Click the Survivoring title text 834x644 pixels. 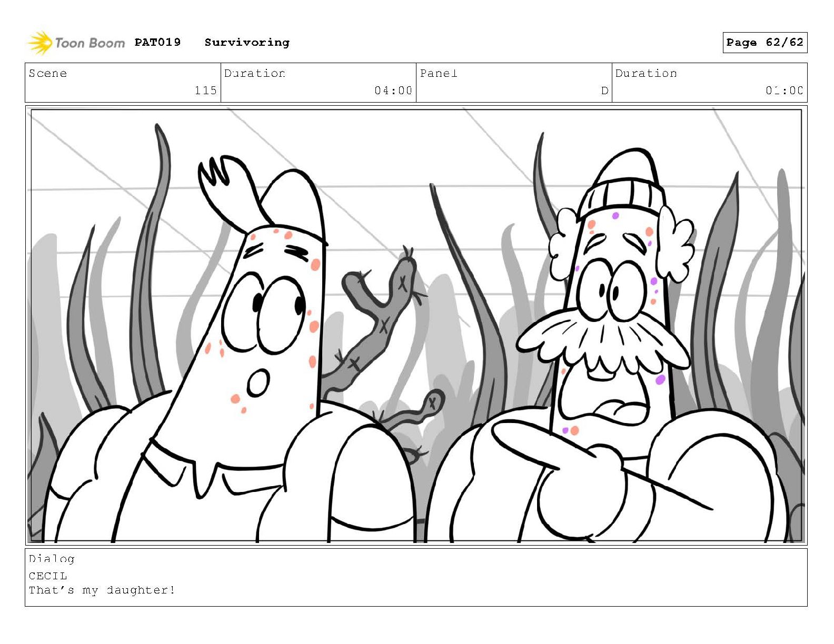247,43
